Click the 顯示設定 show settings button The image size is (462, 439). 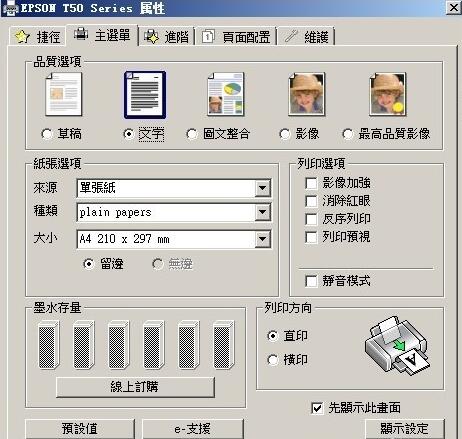coord(405,429)
